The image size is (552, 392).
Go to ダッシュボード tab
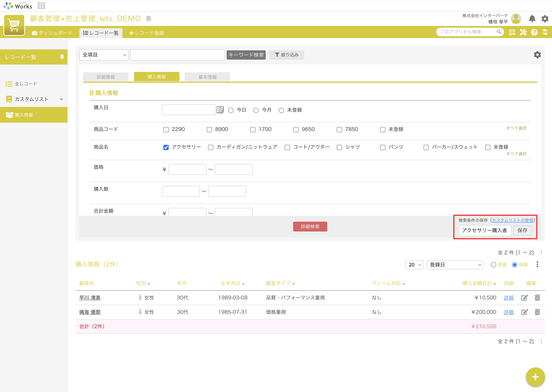(x=52, y=33)
